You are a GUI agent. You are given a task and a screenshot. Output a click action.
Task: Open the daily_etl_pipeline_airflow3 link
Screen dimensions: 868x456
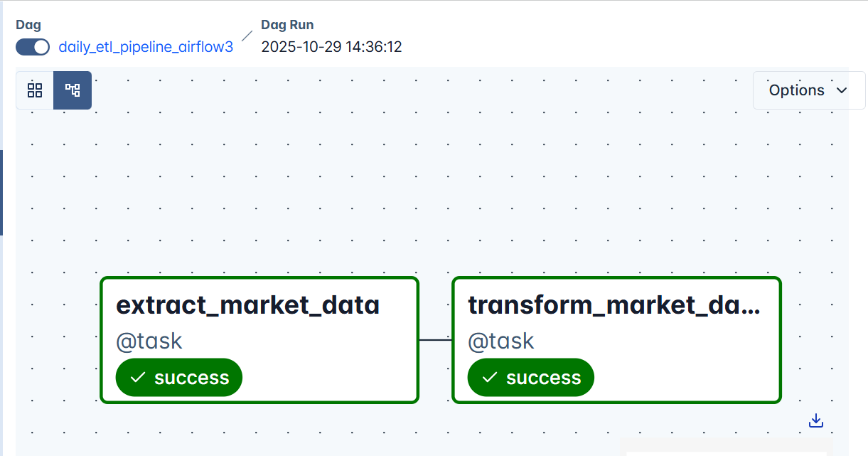tap(146, 46)
